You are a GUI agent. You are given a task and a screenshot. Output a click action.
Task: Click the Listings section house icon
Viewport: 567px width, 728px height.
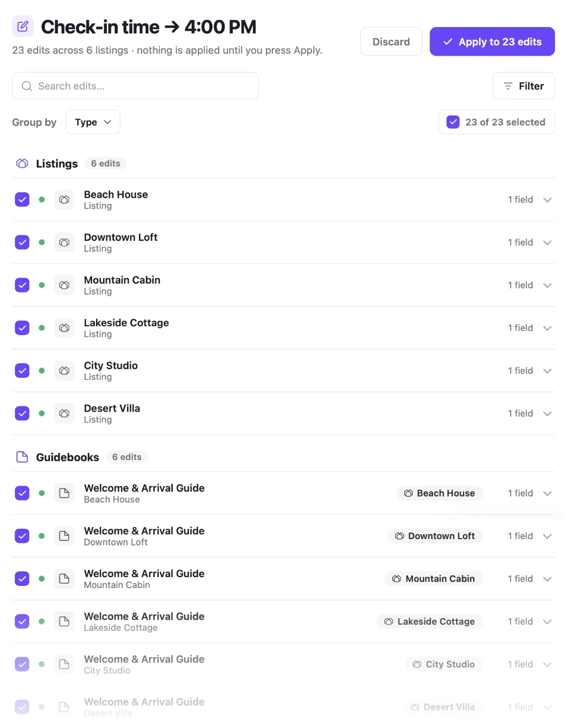(x=22, y=163)
